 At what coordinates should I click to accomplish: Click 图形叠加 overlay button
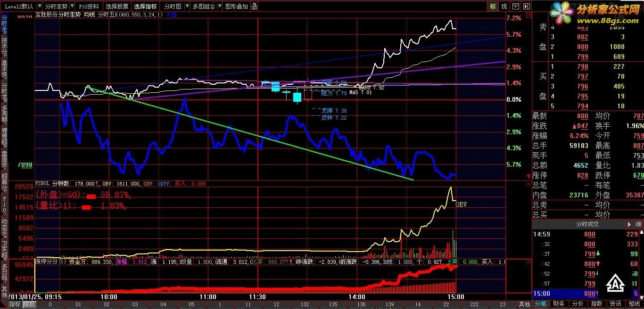pyautogui.click(x=236, y=7)
